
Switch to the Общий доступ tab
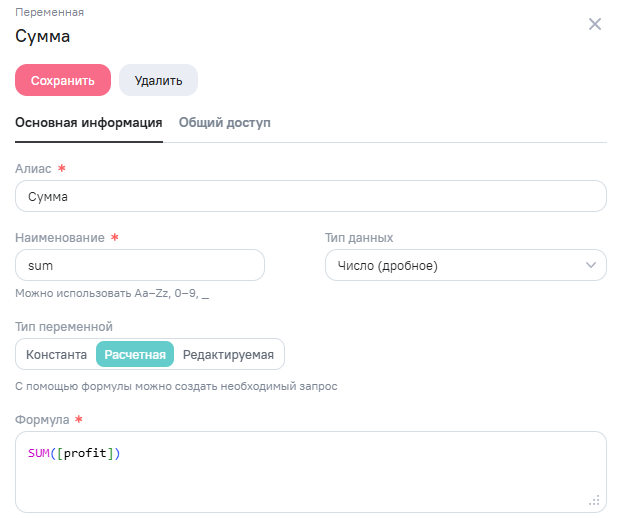(224, 123)
